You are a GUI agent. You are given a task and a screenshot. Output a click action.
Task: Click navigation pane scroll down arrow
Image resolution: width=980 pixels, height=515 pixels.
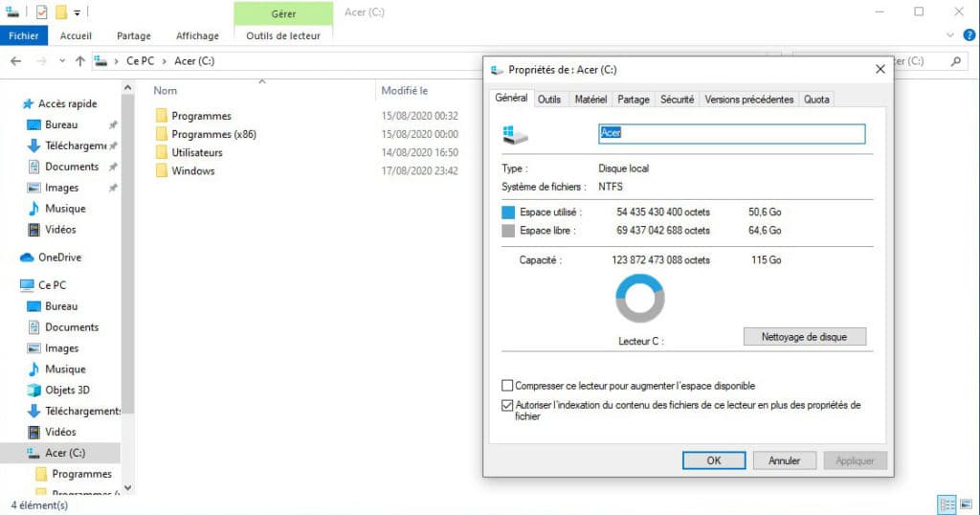[x=127, y=488]
